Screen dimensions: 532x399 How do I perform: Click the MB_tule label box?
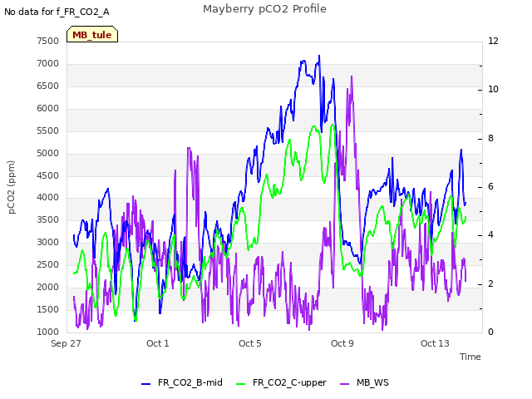point(92,34)
